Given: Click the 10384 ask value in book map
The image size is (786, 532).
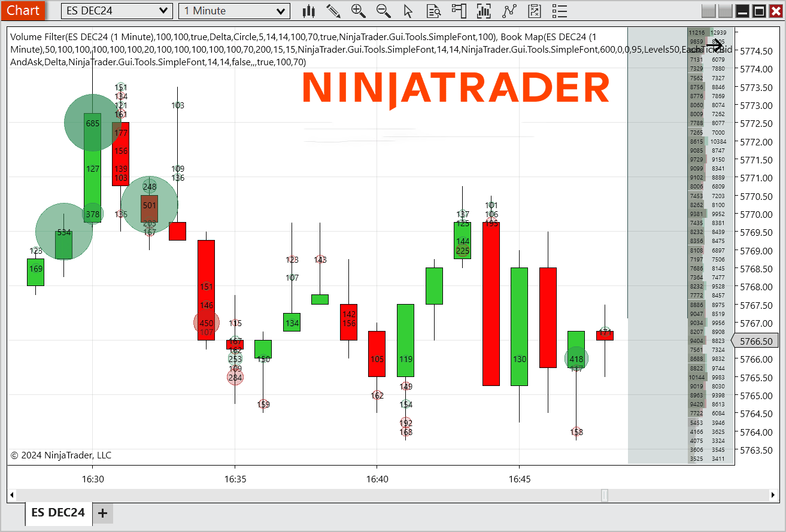Looking at the screenshot, I should (718, 142).
